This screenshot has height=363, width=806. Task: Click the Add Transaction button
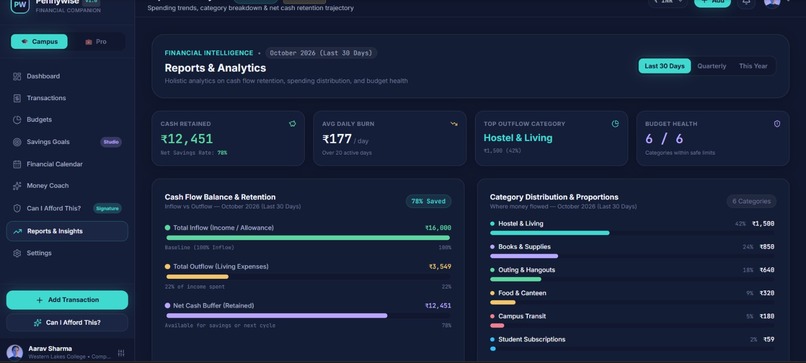(67, 300)
